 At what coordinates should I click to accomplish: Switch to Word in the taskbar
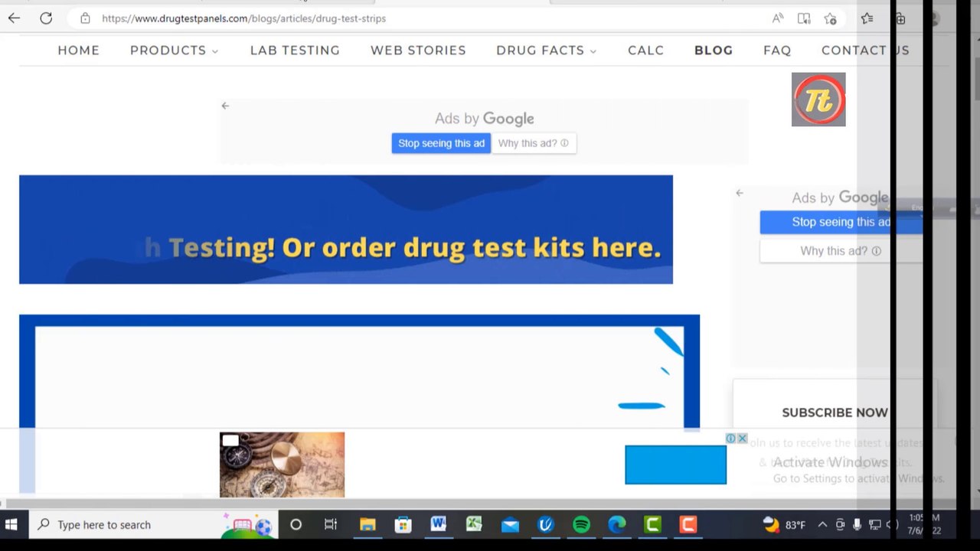(x=438, y=525)
